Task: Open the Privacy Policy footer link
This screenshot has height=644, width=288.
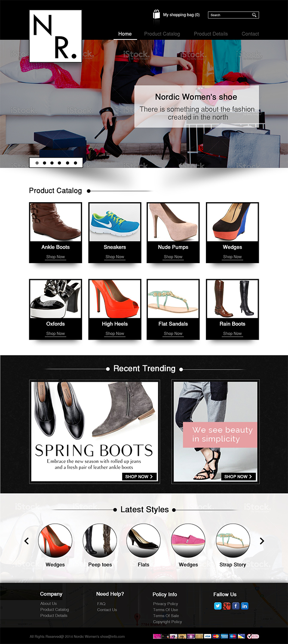Action: point(165,604)
